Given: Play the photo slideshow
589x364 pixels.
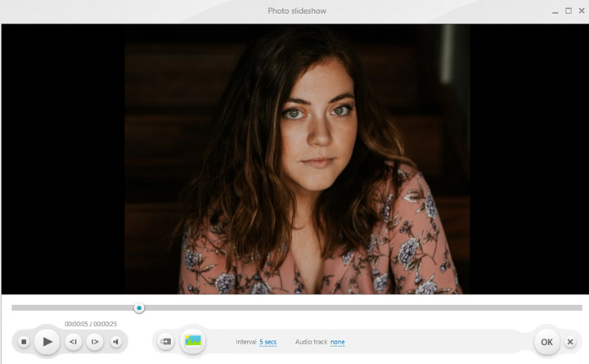Looking at the screenshot, I should pos(47,342).
